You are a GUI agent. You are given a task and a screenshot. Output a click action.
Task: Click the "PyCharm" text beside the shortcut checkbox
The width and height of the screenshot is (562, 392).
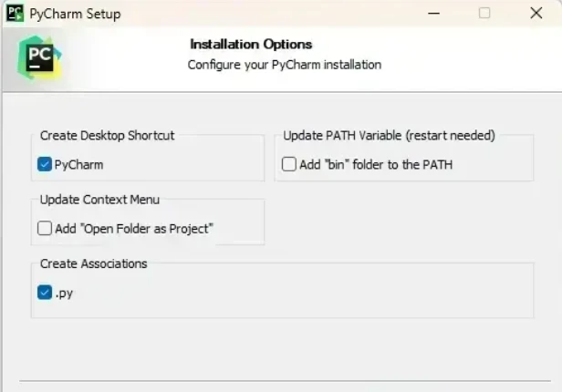coord(78,165)
